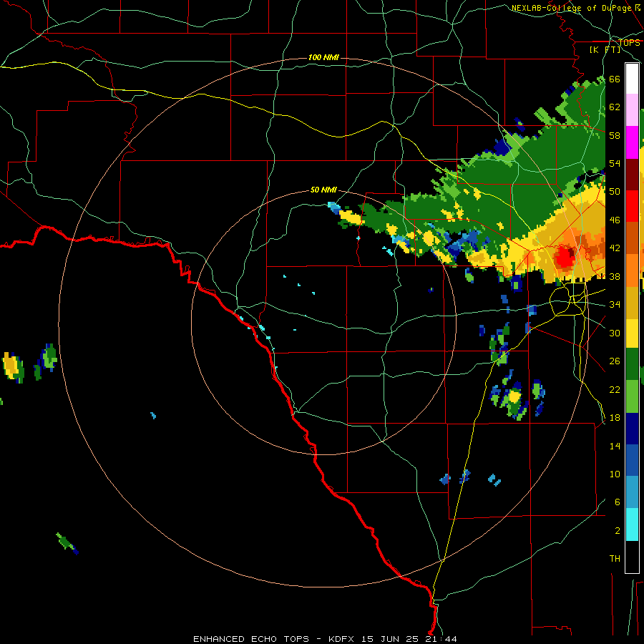Click the medium blue legend color swatch
The image size is (644, 644).
pyautogui.click(x=632, y=460)
